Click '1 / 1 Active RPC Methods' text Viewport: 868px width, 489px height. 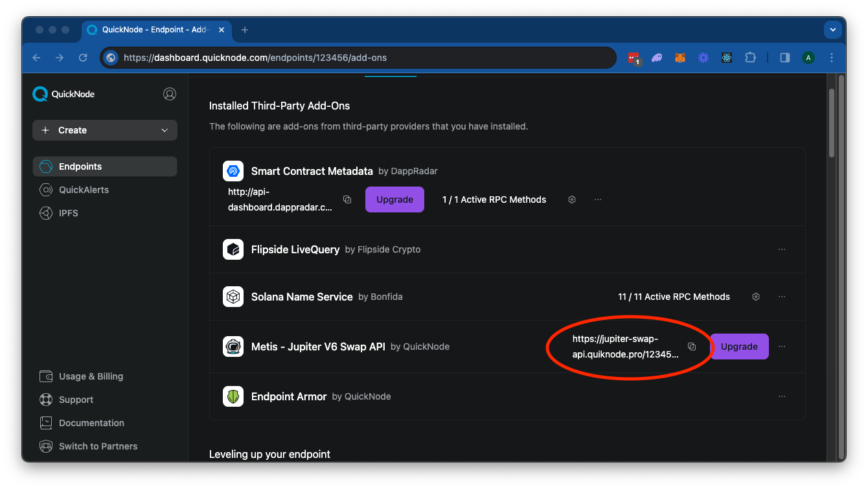point(494,199)
